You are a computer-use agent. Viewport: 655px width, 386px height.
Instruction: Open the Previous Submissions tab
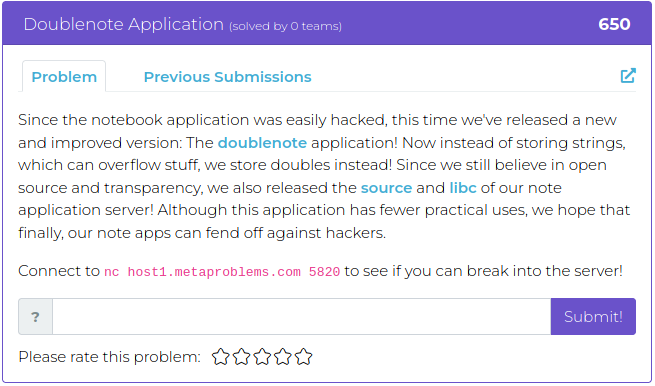point(228,77)
